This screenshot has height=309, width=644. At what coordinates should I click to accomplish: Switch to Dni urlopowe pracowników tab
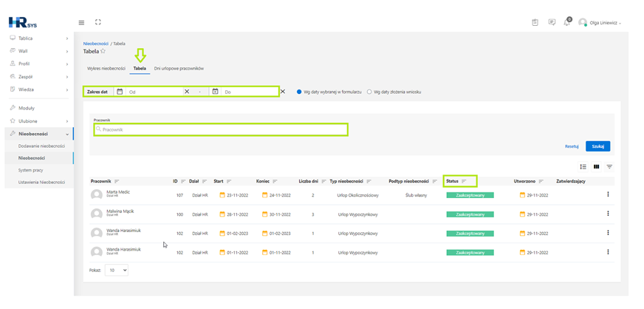click(179, 69)
